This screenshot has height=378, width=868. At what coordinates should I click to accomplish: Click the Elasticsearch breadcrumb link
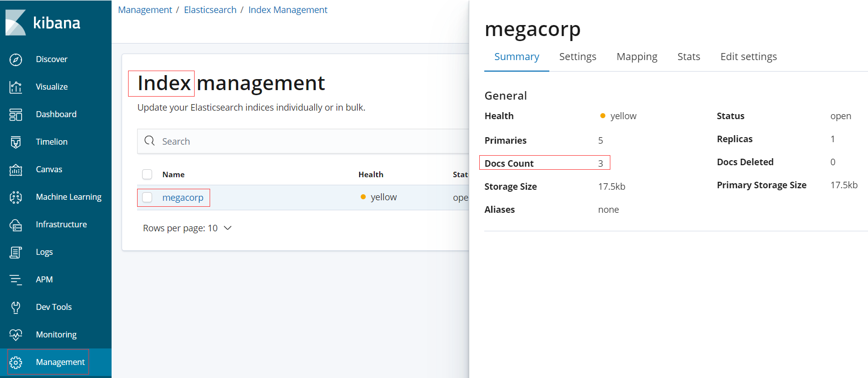[210, 10]
